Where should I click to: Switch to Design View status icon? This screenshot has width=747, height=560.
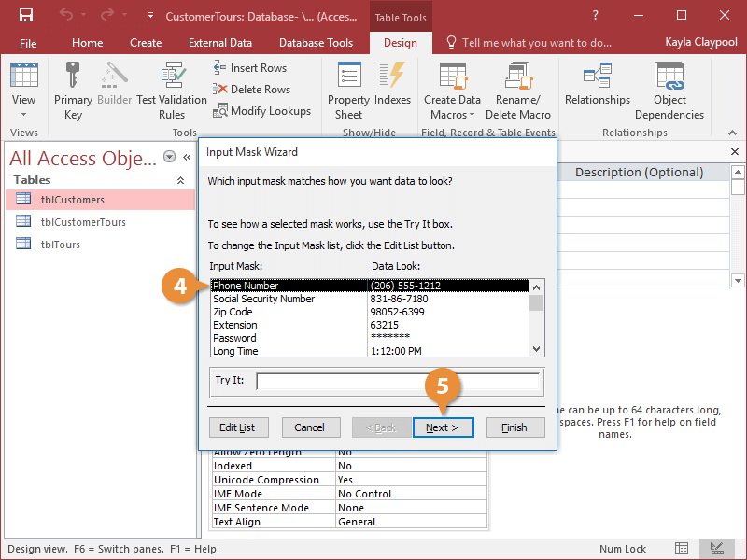[x=717, y=549]
